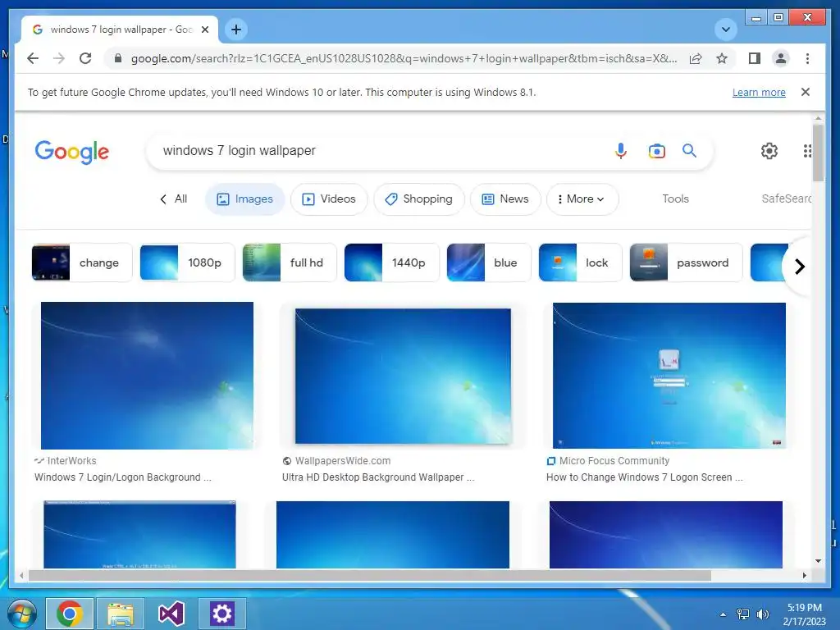
Task: Switch to the News tab
Action: [x=505, y=199]
